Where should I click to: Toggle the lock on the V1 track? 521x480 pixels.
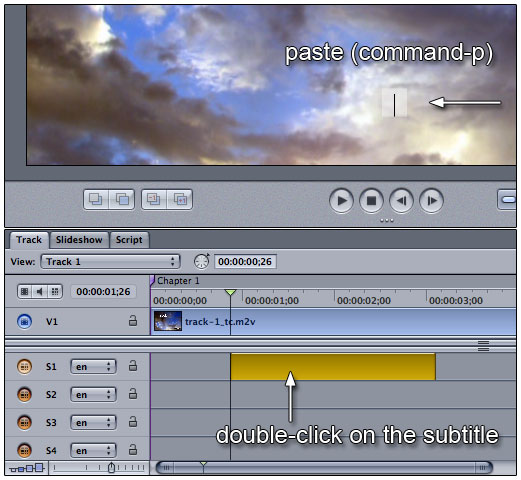(133, 321)
